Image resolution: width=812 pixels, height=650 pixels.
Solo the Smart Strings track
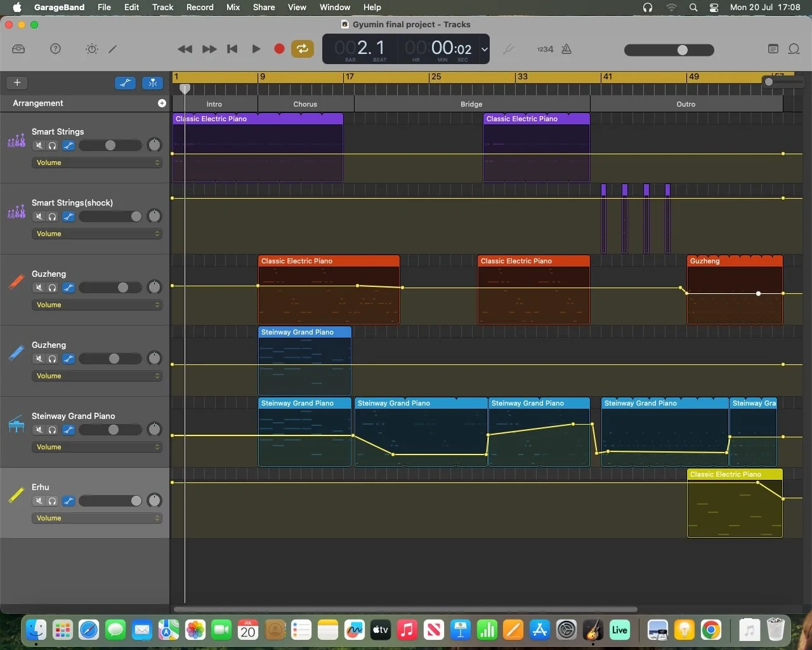pyautogui.click(x=53, y=146)
